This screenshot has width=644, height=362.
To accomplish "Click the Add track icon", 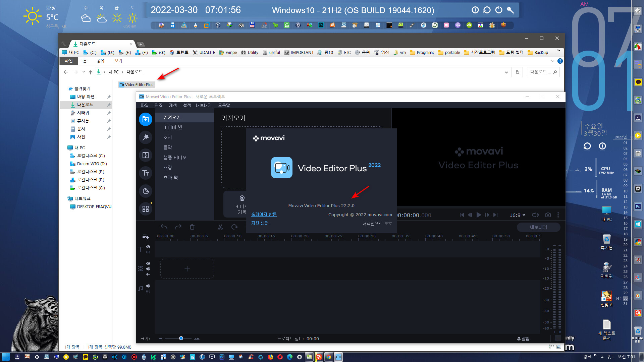I will (x=146, y=237).
